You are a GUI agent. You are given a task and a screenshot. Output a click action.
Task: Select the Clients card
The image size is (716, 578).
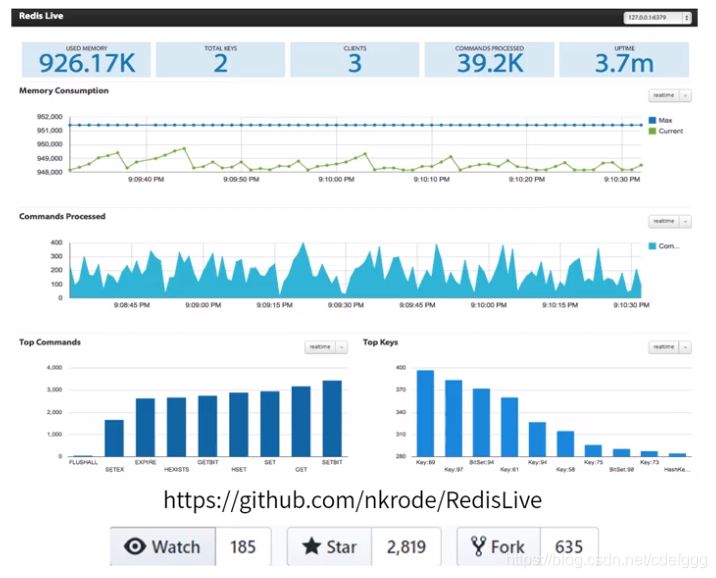pyautogui.click(x=355, y=60)
